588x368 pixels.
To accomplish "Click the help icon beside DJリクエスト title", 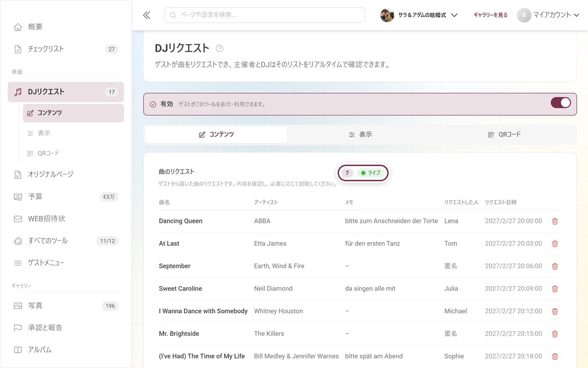I will pyautogui.click(x=219, y=48).
